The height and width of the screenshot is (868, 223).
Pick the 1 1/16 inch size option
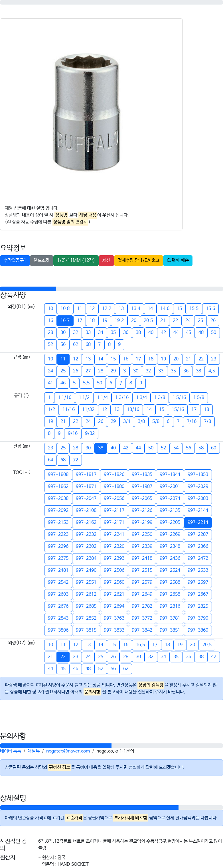click(65, 397)
